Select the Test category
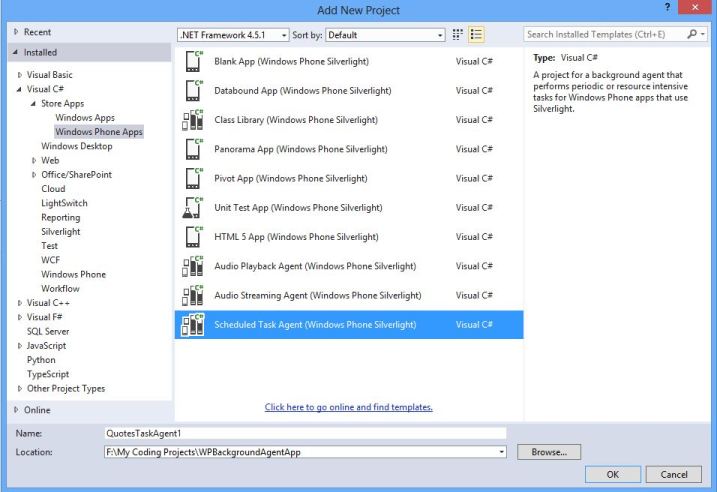Viewport: 717px width, 492px height. pyautogui.click(x=49, y=246)
